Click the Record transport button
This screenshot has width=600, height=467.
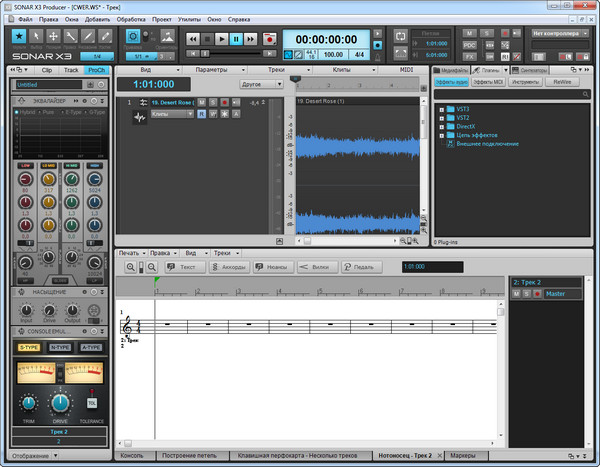point(268,39)
